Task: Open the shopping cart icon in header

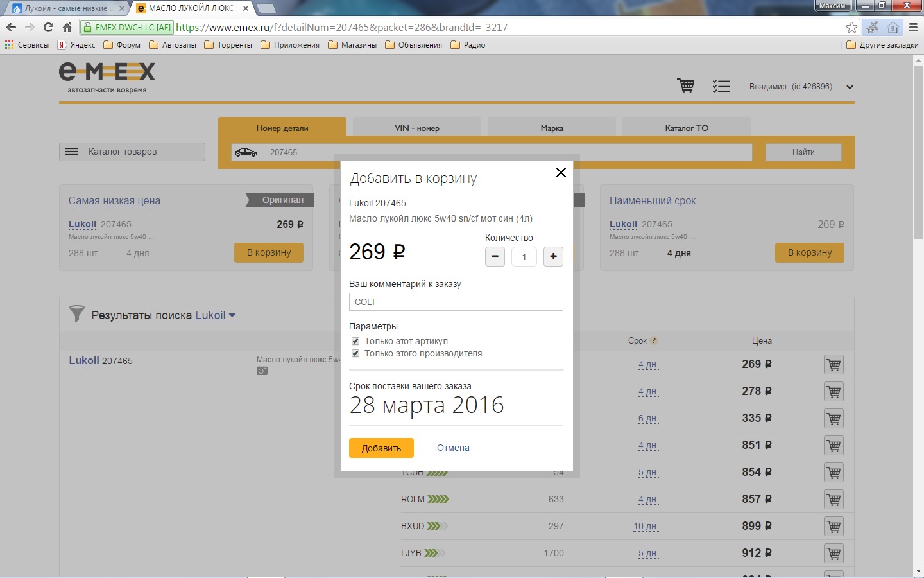Action: point(686,85)
